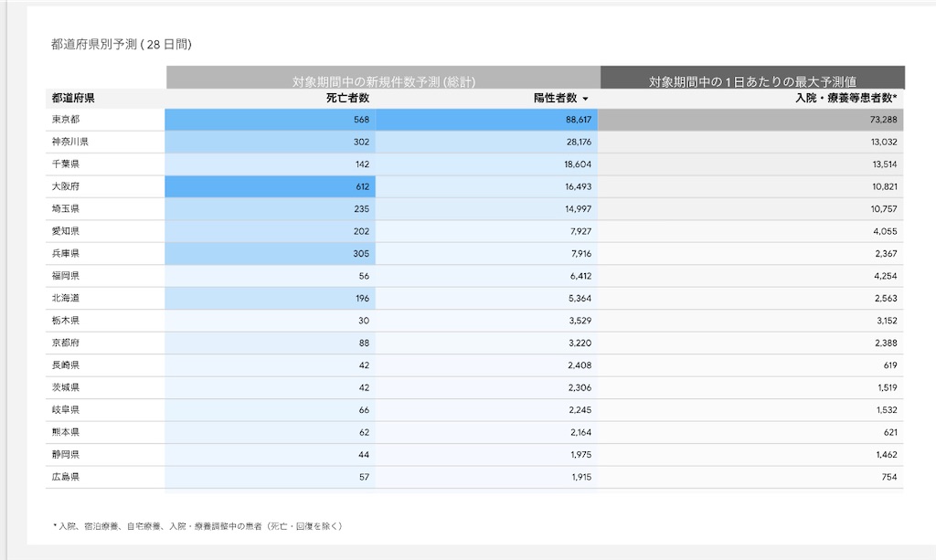Screen dimensions: 936x560
Task: Click the 302 deaths cell for 神奈川県
Action: coord(271,142)
